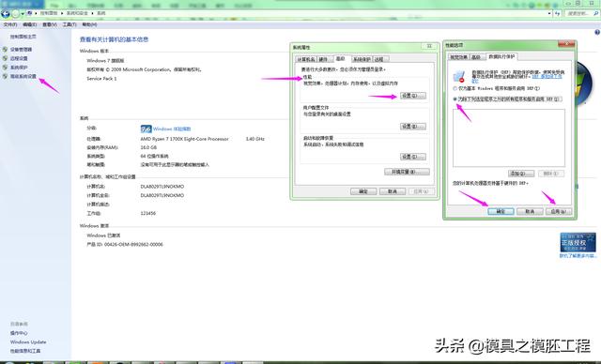Switch to 硬件 tab in 系统属性
601x364 pixels.
click(324, 59)
